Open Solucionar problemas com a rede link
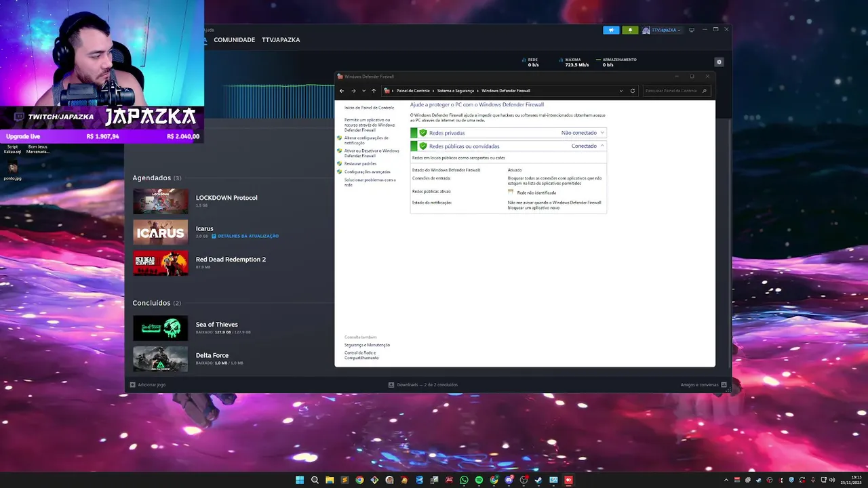This screenshot has height=488, width=868. (x=370, y=182)
